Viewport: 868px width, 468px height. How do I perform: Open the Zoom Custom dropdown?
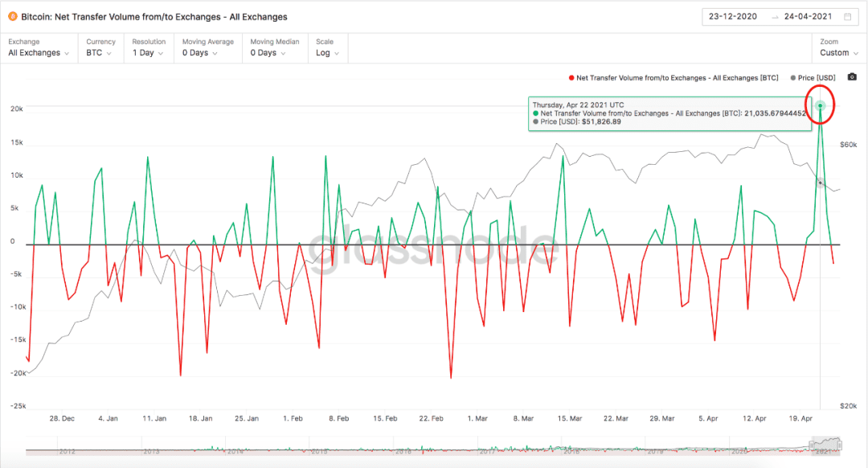point(838,47)
